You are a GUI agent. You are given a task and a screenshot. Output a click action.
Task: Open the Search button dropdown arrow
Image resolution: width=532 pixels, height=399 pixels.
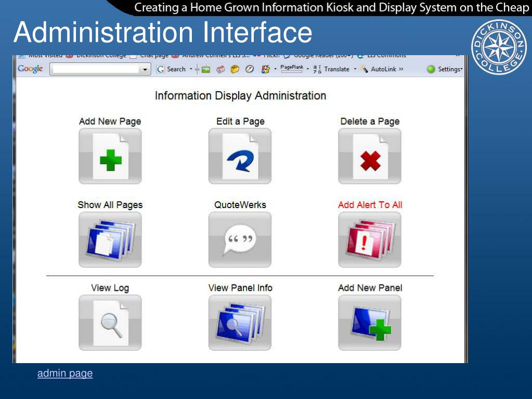(191, 69)
